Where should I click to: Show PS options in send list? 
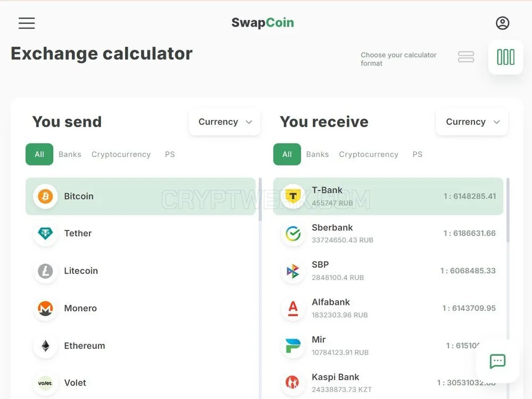(170, 154)
